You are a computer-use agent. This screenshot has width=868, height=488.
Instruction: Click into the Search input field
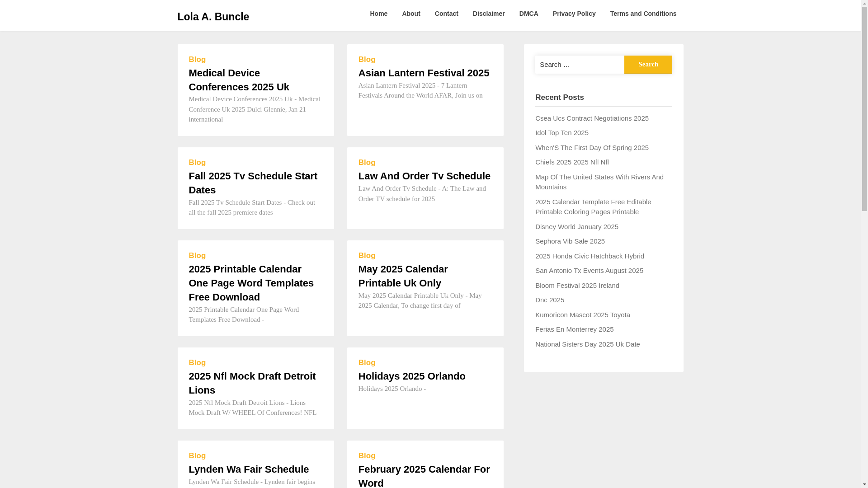580,65
